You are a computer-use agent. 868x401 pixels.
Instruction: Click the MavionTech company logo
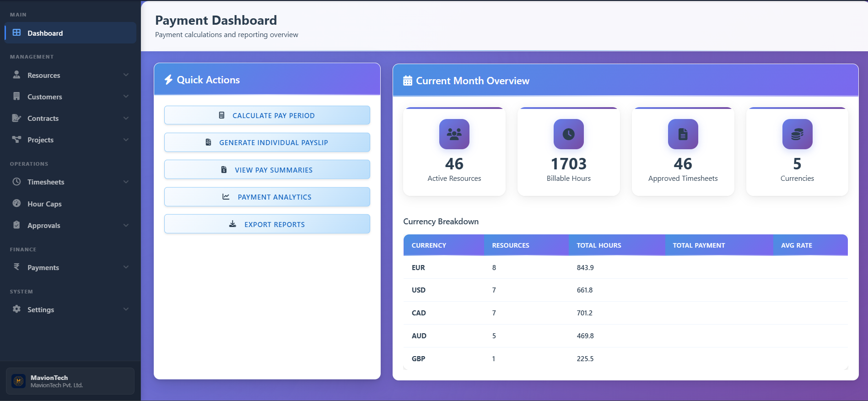point(19,381)
